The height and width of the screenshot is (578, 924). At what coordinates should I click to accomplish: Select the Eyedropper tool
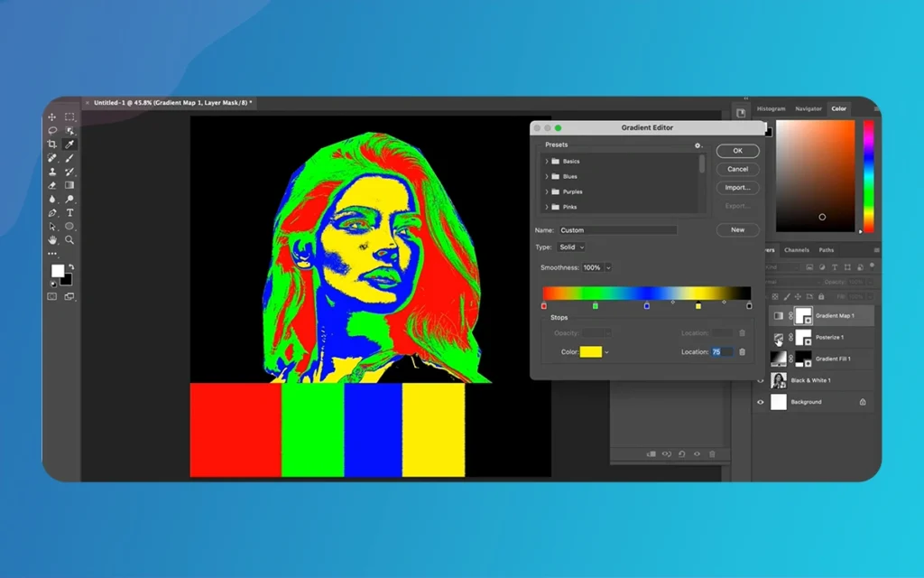click(69, 144)
